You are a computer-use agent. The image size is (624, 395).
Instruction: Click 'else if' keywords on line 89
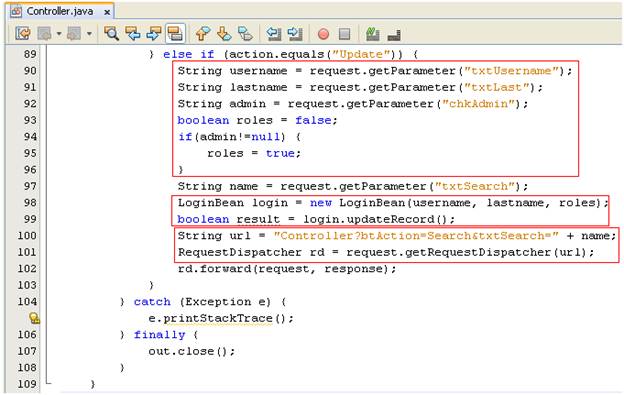[188, 54]
